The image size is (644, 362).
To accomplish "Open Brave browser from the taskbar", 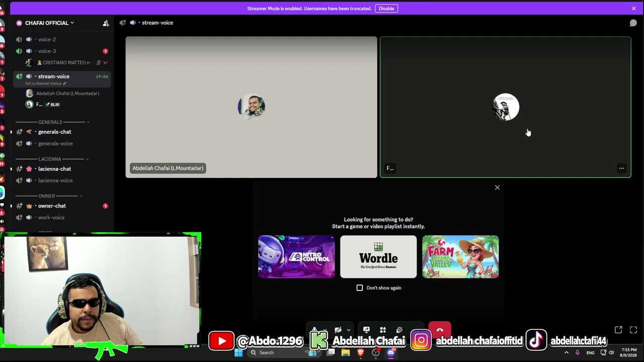I will (360, 353).
